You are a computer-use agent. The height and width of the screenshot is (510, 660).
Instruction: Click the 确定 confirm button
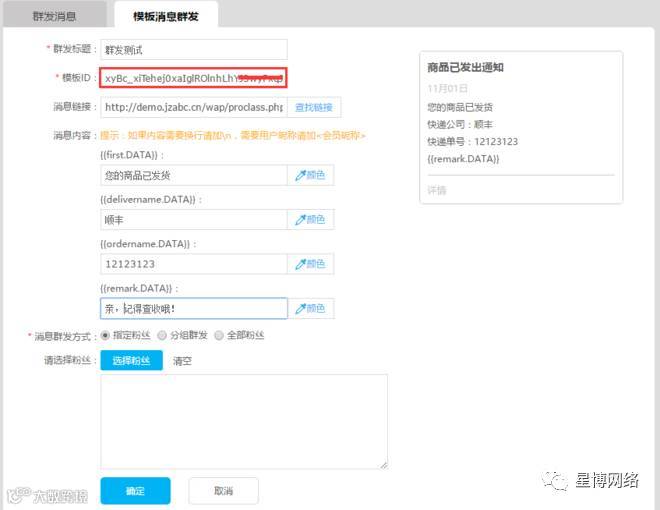(136, 491)
